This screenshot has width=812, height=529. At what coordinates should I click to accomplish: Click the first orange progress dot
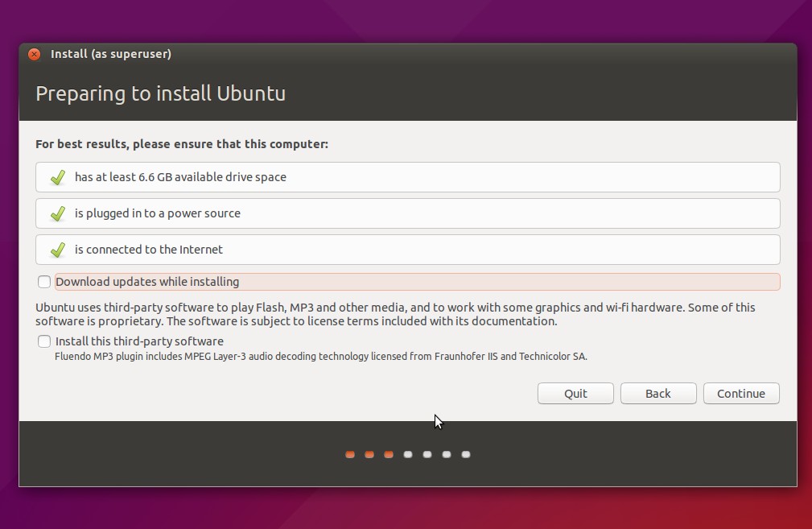coord(350,454)
